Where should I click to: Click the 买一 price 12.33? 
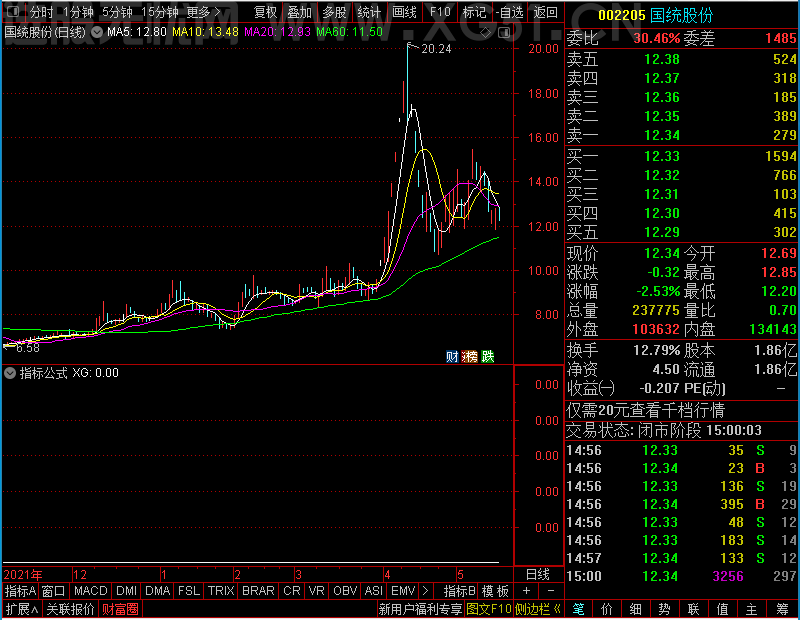662,156
